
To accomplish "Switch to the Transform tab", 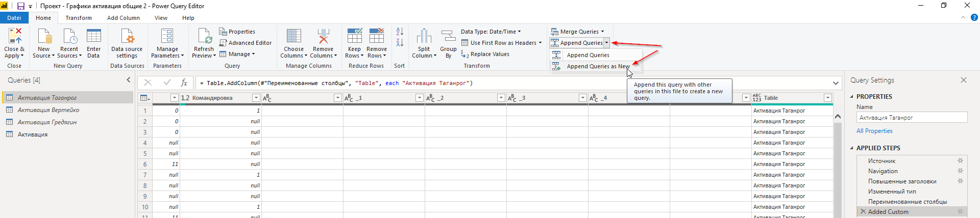I will point(79,18).
